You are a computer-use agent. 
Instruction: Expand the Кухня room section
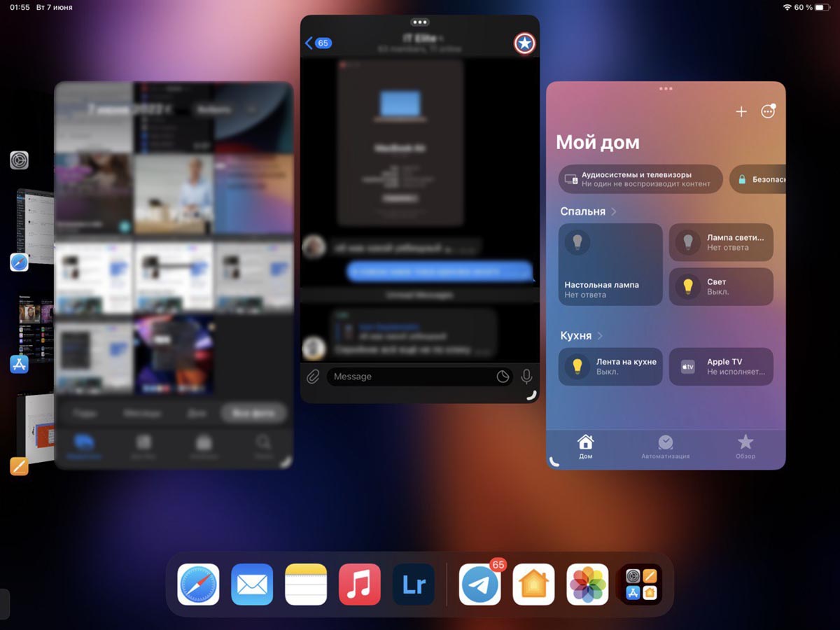[581, 336]
